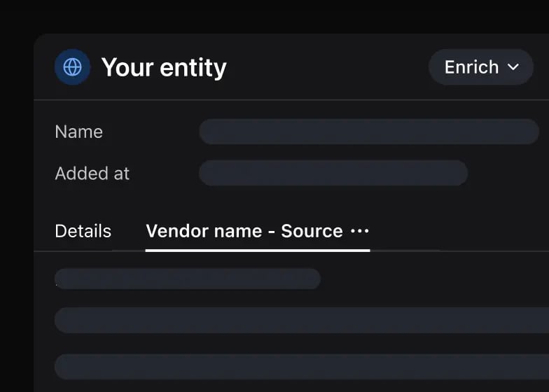
Task: Click the Added at value field
Action: coord(333,173)
